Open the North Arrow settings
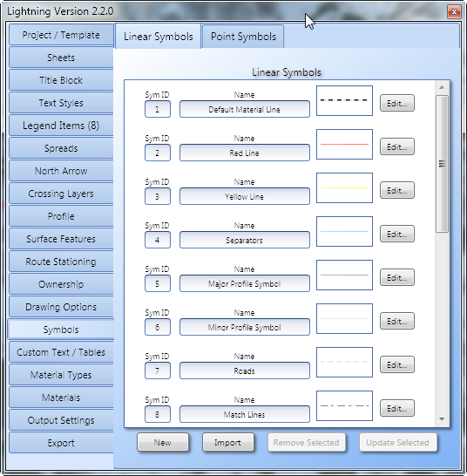 tap(61, 171)
